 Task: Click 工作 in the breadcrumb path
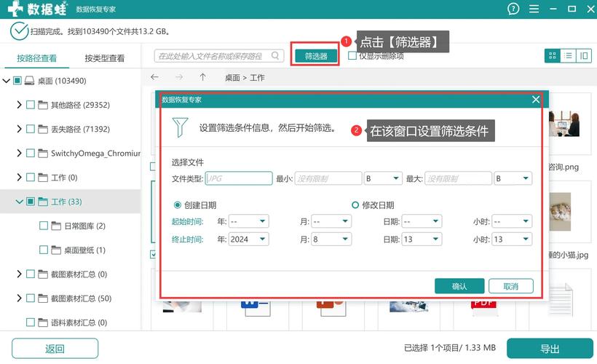coord(257,78)
